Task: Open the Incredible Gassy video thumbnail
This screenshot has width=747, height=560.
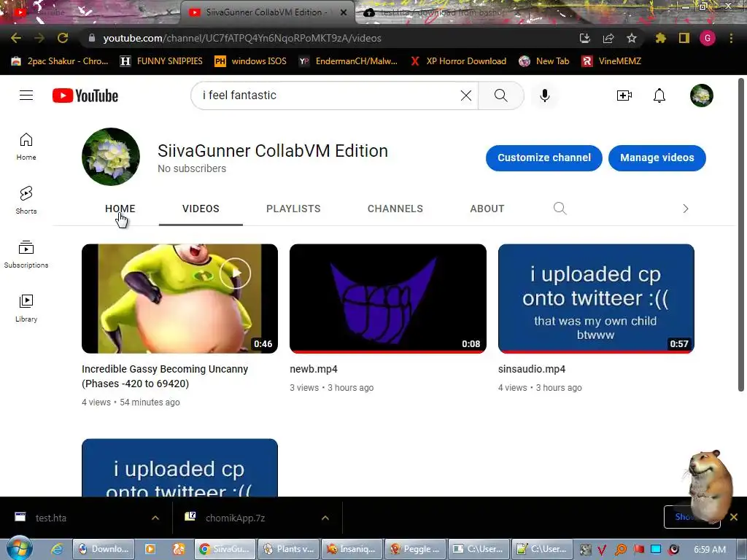Action: (x=179, y=298)
